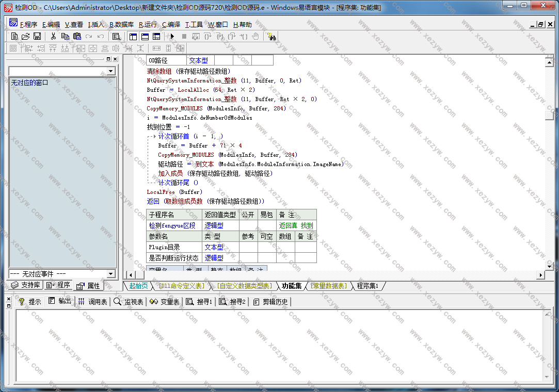Screen dimensions: 559x392
Task: Expand the 无对应事件 event dropdown
Action: 111,274
